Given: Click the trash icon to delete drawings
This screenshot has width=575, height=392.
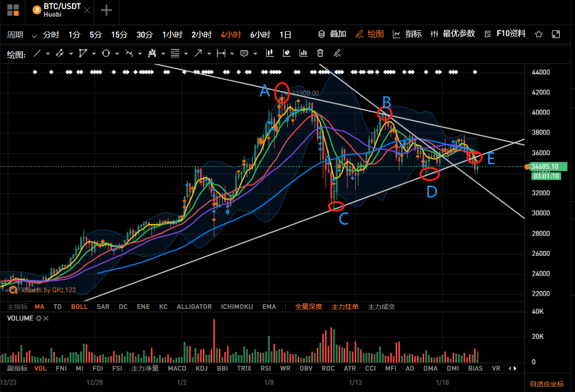Looking at the screenshot, I should tap(320, 53).
